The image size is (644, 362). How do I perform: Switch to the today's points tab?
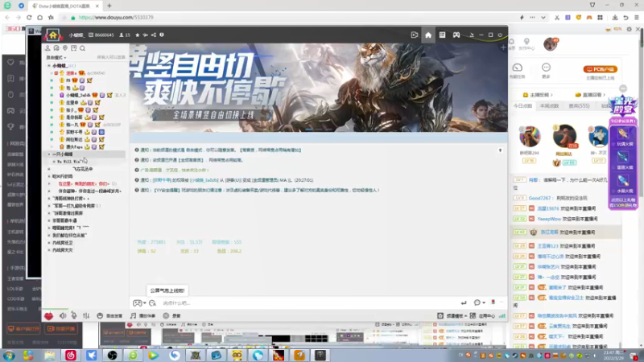click(522, 106)
